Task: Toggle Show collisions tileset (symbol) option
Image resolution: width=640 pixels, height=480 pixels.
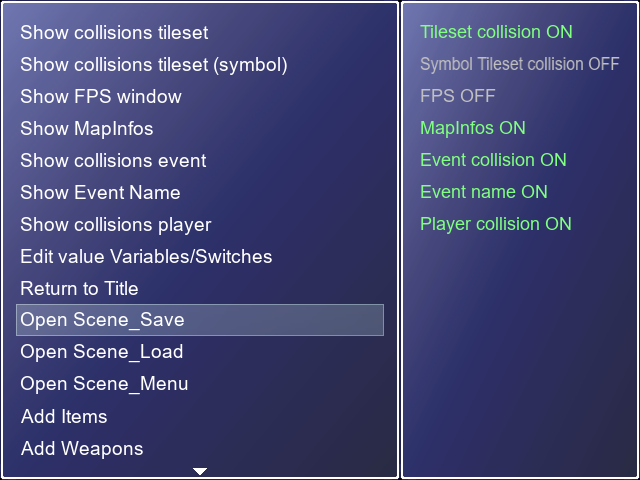Action: (154, 65)
